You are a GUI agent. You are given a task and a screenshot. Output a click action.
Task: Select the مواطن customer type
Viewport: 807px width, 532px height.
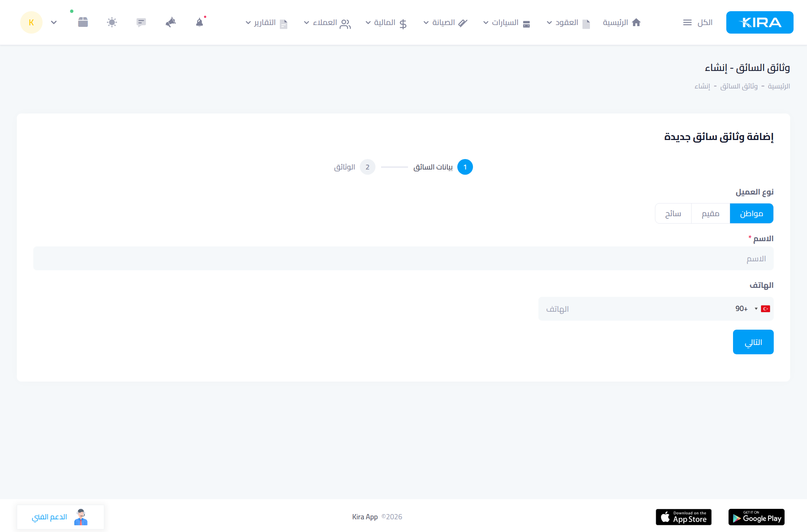751,214
